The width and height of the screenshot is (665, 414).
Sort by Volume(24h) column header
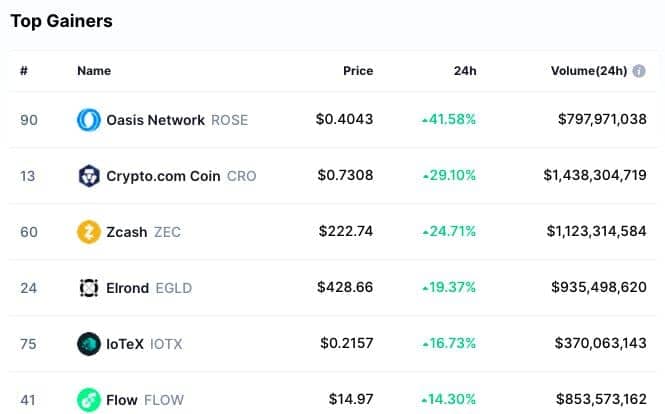pyautogui.click(x=589, y=71)
